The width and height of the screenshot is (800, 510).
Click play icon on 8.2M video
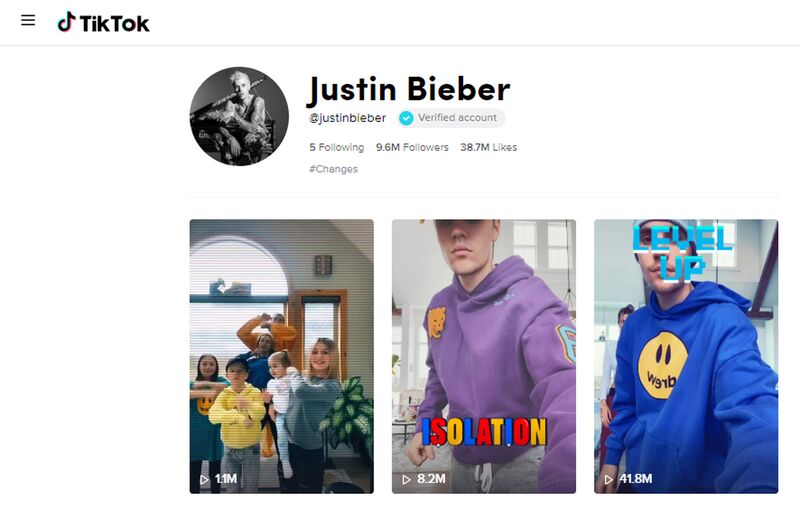click(x=406, y=479)
